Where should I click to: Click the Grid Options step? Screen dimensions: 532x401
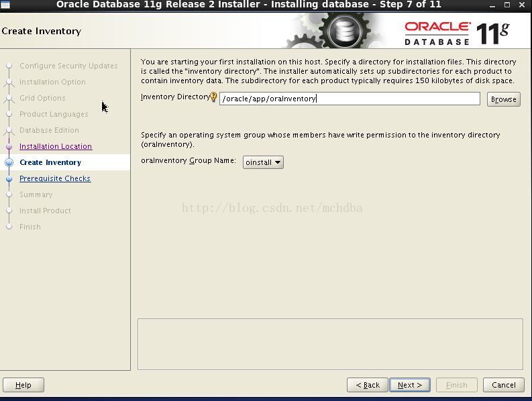pyautogui.click(x=42, y=98)
